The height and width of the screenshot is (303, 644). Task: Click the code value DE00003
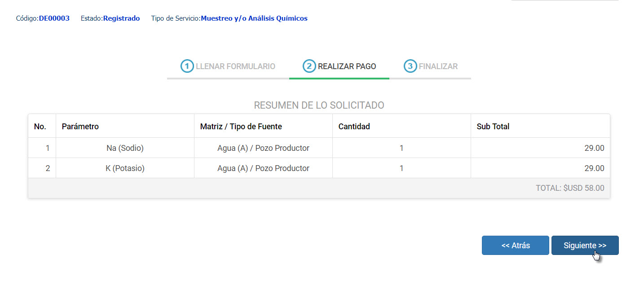pos(54,18)
